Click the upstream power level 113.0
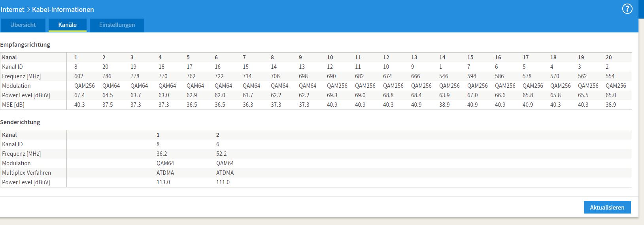The width and height of the screenshot is (644, 225). [163, 182]
